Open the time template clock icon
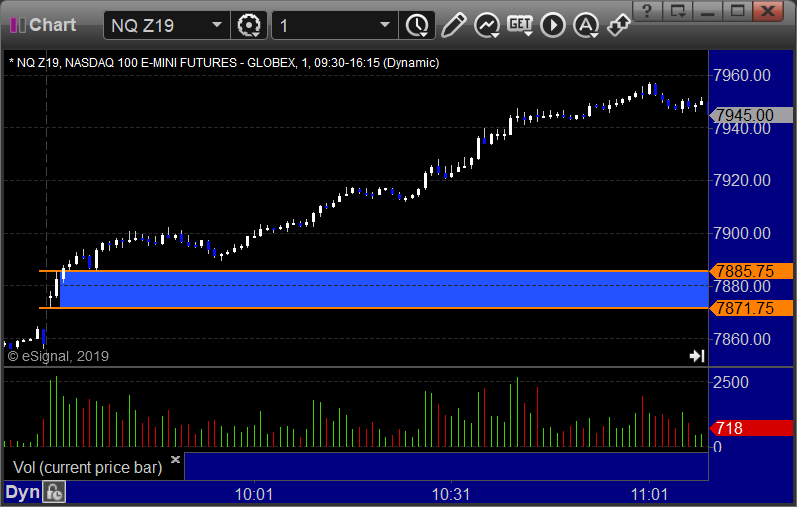This screenshot has height=507, width=797. 417,25
